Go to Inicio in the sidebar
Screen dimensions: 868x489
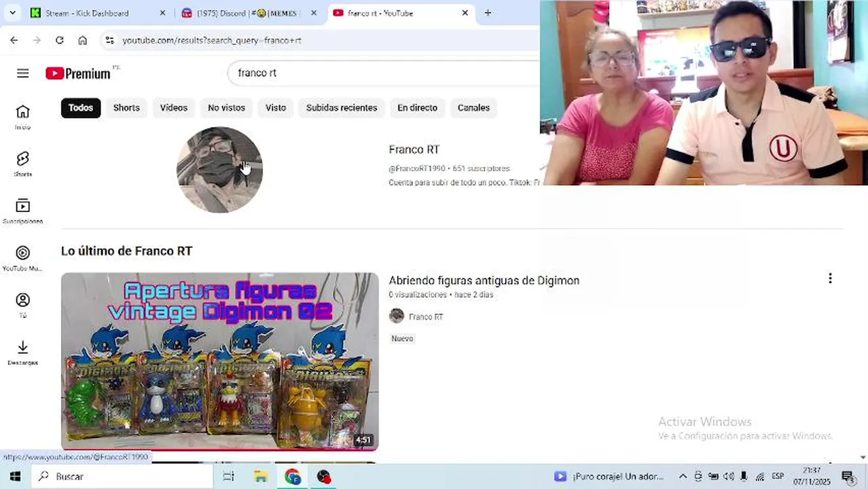22,117
